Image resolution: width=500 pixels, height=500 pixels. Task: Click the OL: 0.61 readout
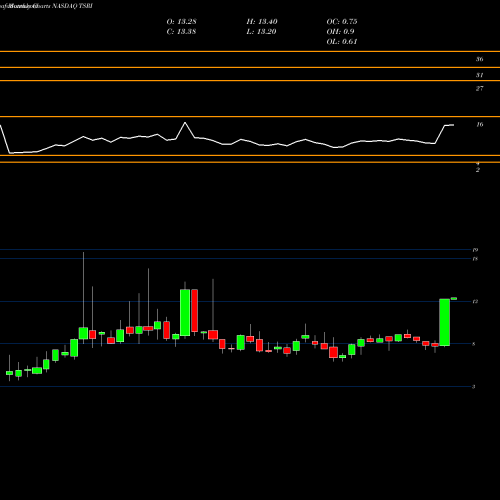(x=342, y=42)
